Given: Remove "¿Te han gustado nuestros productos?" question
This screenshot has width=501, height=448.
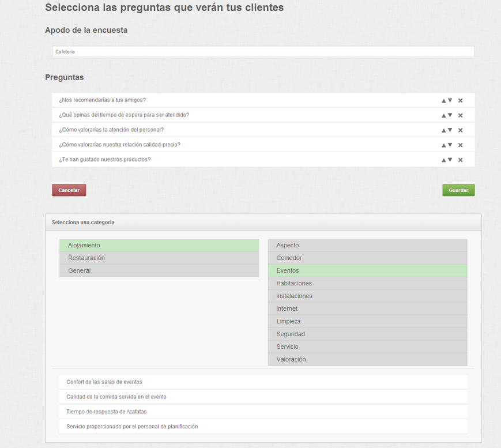Looking at the screenshot, I should (460, 160).
